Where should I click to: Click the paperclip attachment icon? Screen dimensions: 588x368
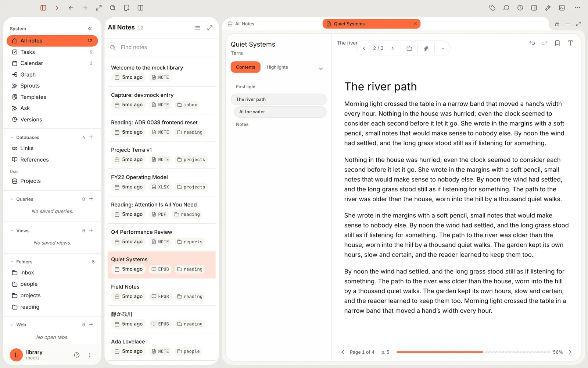426,48
